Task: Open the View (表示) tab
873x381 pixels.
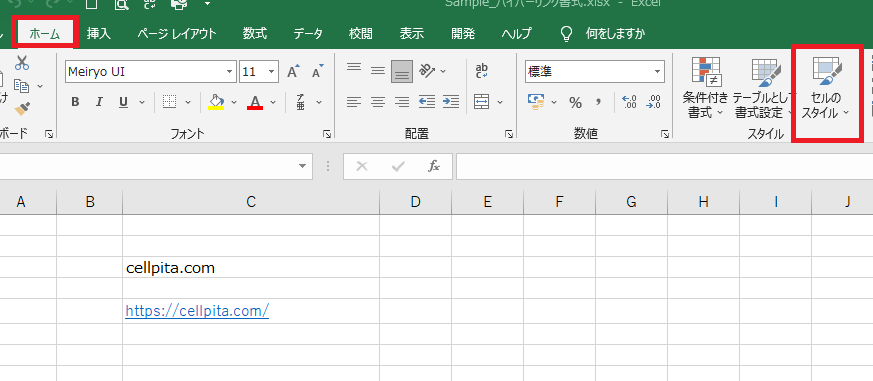Action: [411, 33]
